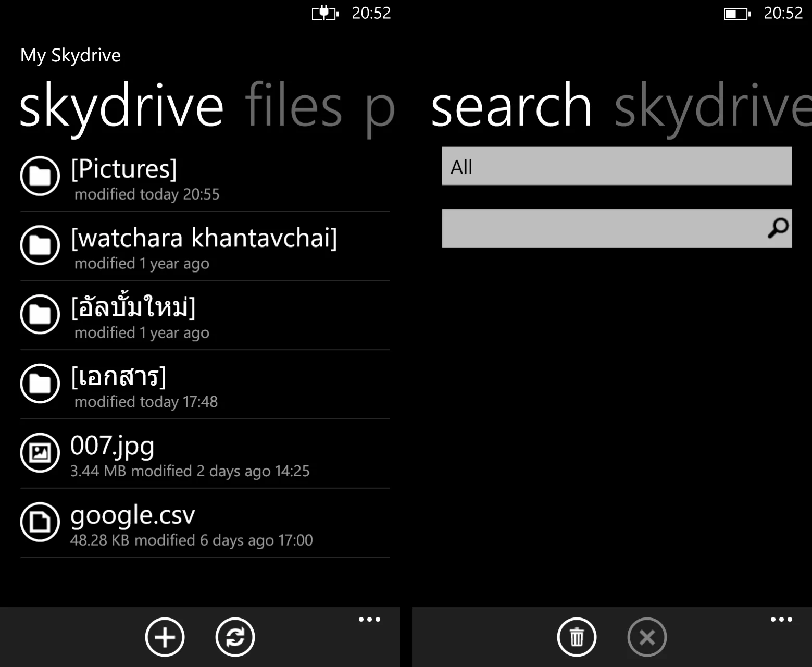Tap the trash delete button in search app bar
This screenshot has width=812, height=667.
click(577, 637)
